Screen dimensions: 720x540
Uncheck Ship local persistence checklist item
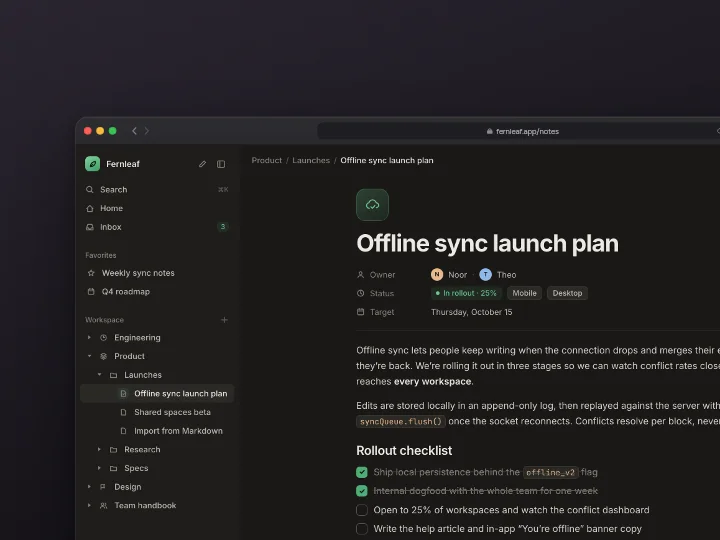point(362,472)
